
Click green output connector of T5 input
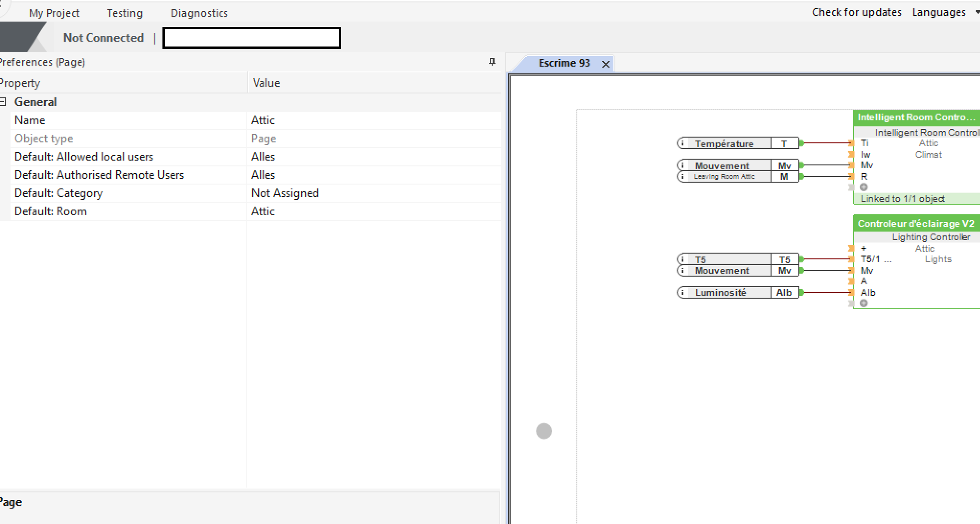click(801, 259)
